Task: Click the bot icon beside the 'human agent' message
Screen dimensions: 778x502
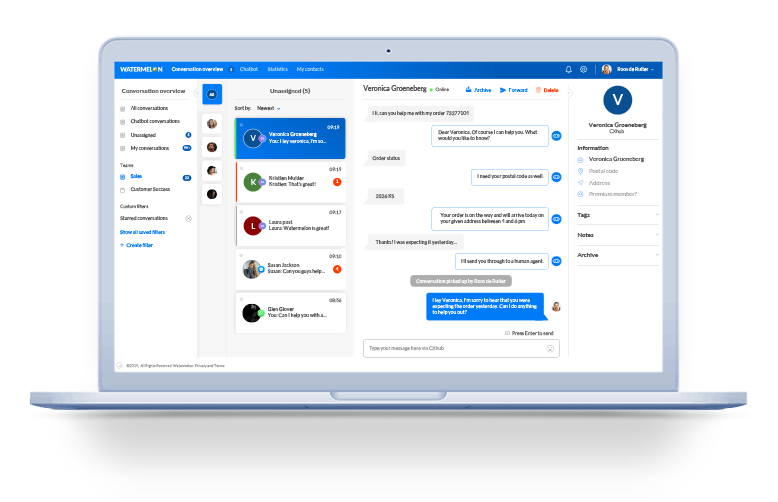Action: click(557, 261)
